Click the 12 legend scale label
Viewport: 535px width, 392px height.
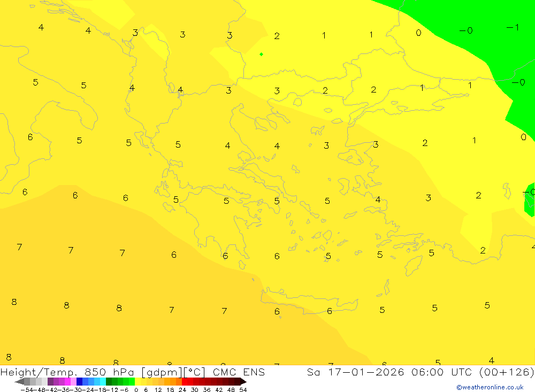[158, 390]
